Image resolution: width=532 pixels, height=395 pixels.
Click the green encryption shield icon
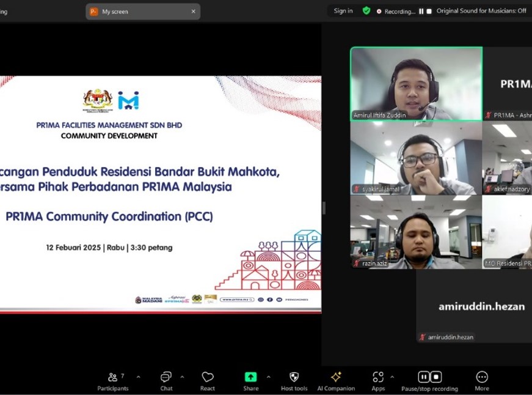(x=366, y=11)
